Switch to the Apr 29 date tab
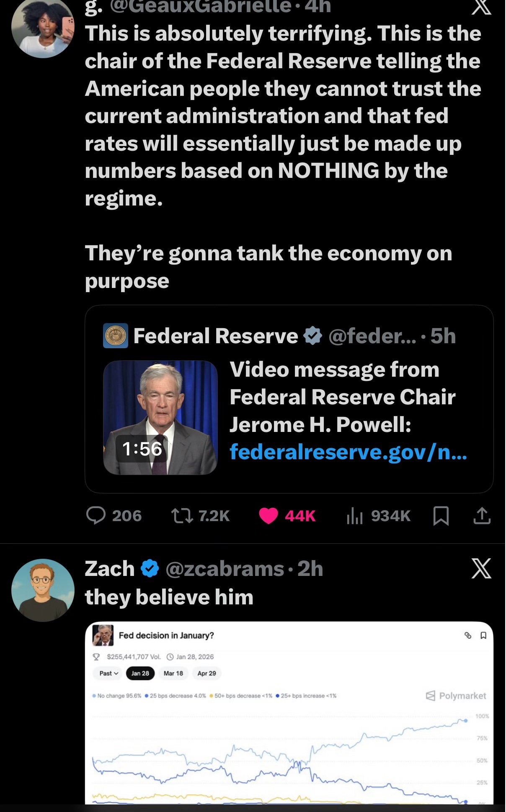The height and width of the screenshot is (812, 506). coord(207,673)
